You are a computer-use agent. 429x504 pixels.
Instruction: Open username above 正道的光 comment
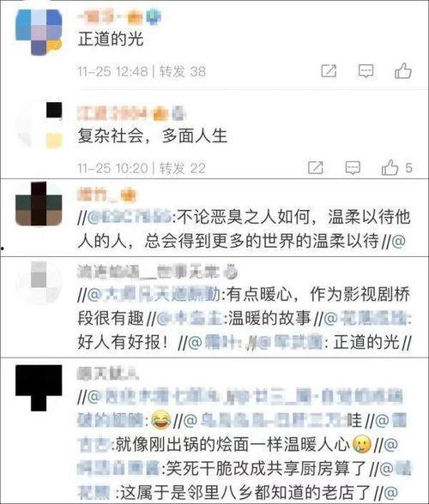pos(119,17)
